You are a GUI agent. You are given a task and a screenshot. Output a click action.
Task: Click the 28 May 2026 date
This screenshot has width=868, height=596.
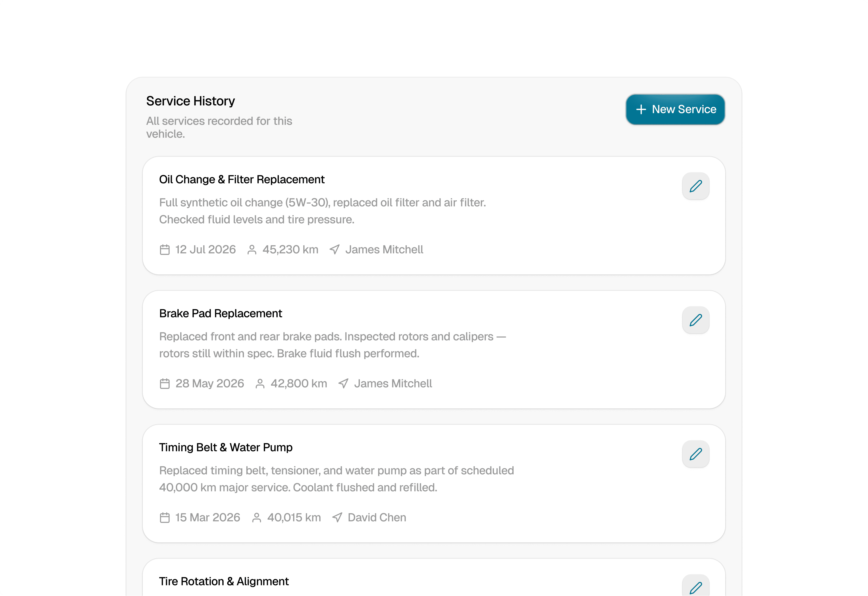click(210, 384)
